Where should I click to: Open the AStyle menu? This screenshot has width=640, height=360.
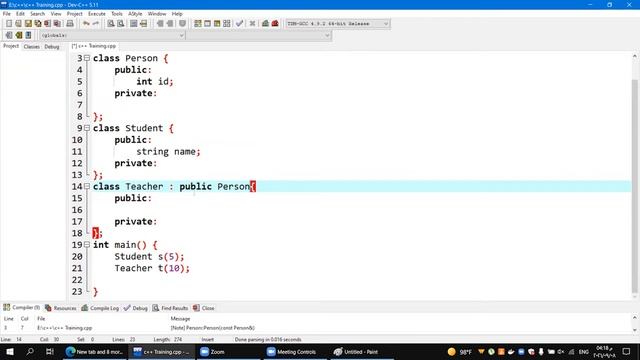pos(135,13)
